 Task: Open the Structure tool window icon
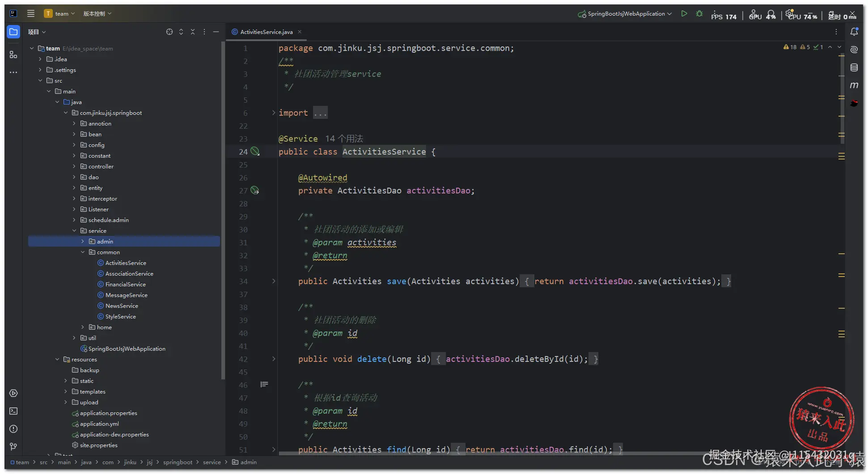pos(13,55)
